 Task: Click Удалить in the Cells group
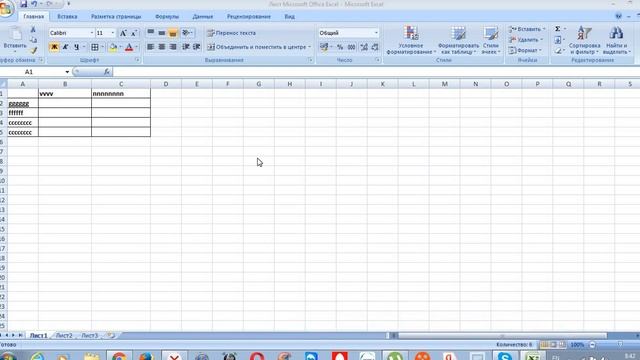526,40
